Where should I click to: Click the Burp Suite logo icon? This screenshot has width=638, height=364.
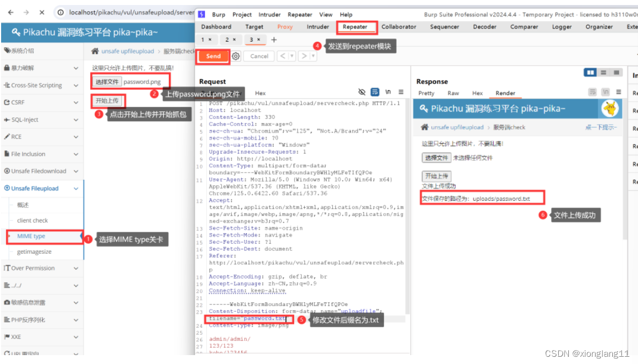pyautogui.click(x=201, y=14)
